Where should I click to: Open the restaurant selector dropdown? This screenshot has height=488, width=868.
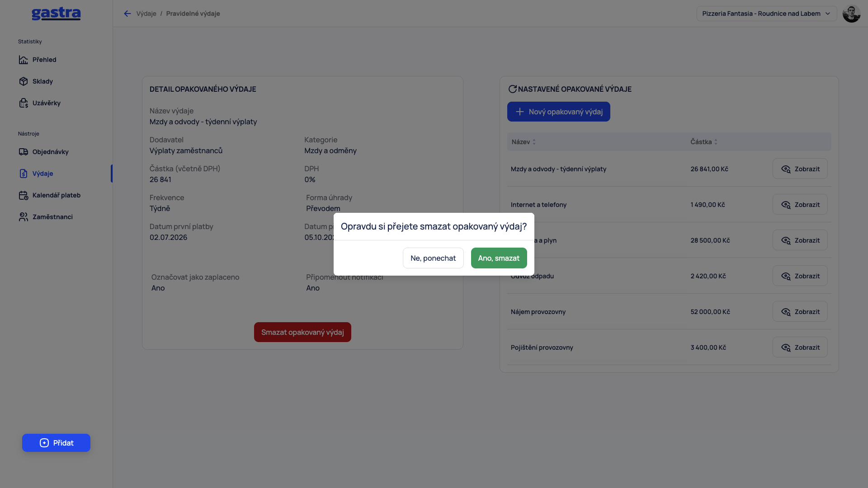click(767, 14)
